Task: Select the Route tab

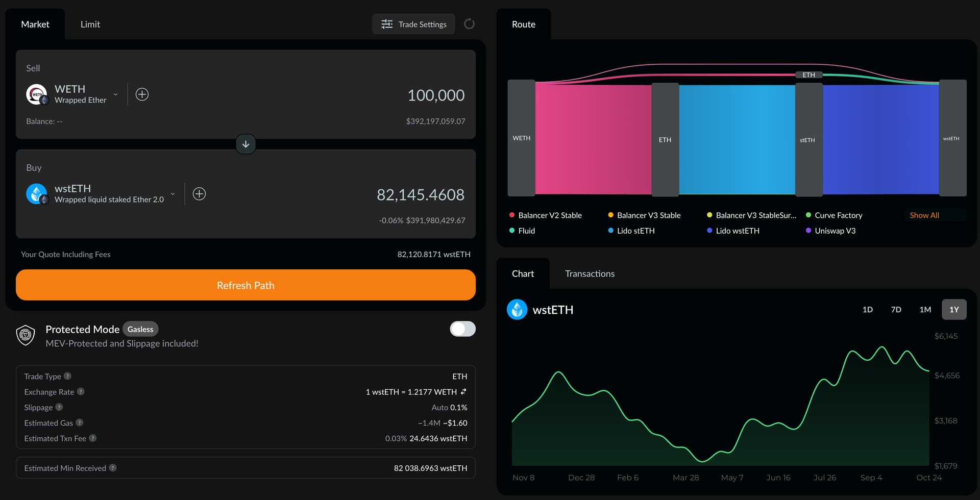Action: click(x=524, y=24)
